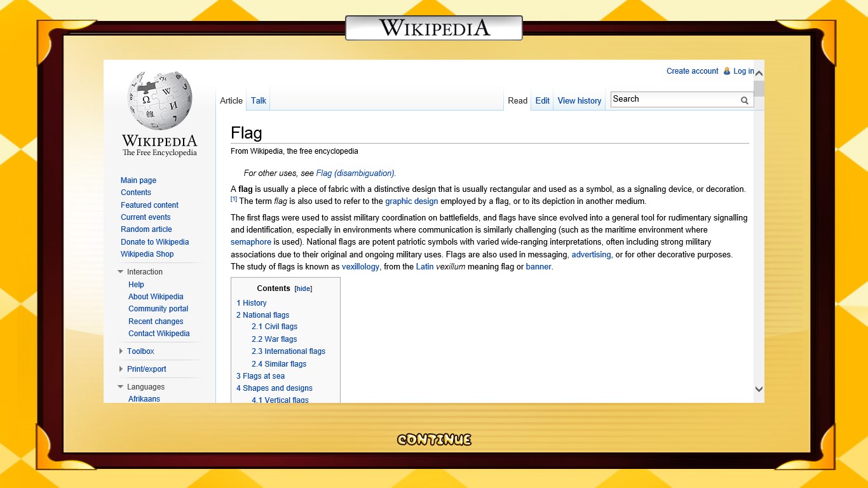The image size is (868, 488).
Task: Click the vertical scrollbar thumb
Action: click(x=759, y=88)
